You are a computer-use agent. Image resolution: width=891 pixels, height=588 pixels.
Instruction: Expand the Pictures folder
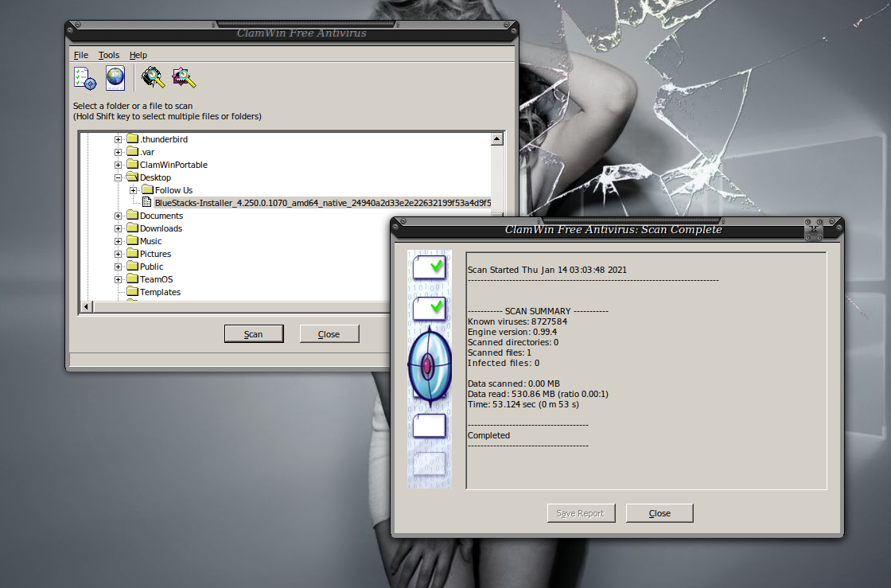[x=119, y=254]
